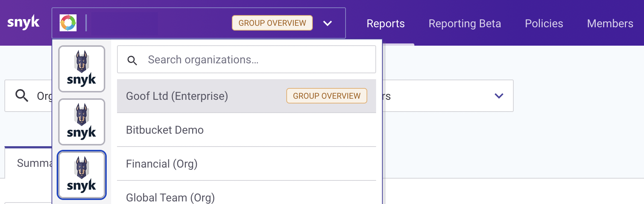Open the Reporting Beta tab

(x=465, y=24)
